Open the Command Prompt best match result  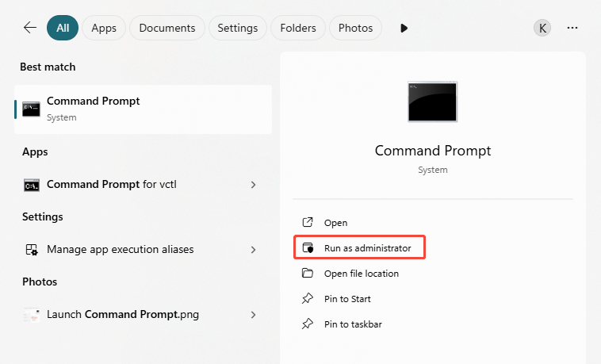coord(143,109)
